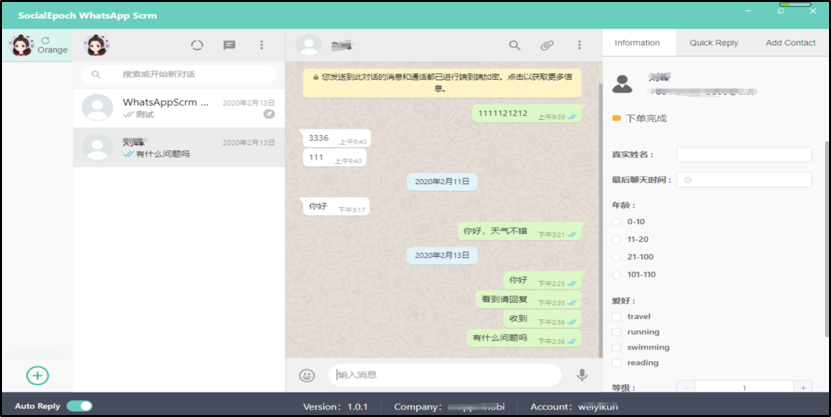The width and height of the screenshot is (831, 417).
Task: Click the 下单完成 tag icon
Action: (x=616, y=118)
